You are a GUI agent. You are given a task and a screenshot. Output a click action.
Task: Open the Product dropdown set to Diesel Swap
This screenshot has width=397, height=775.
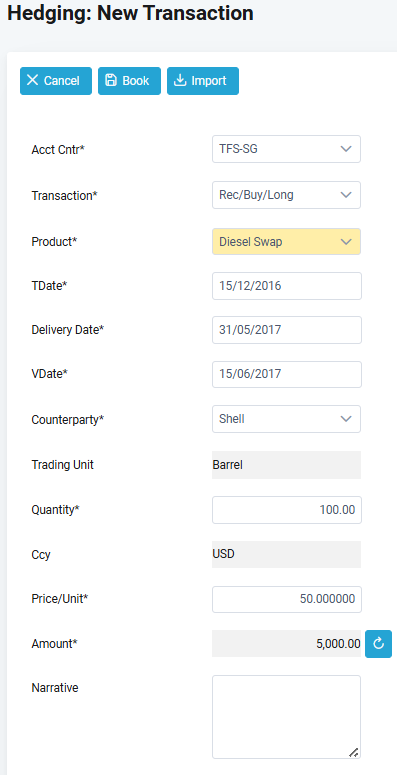[x=286, y=241]
